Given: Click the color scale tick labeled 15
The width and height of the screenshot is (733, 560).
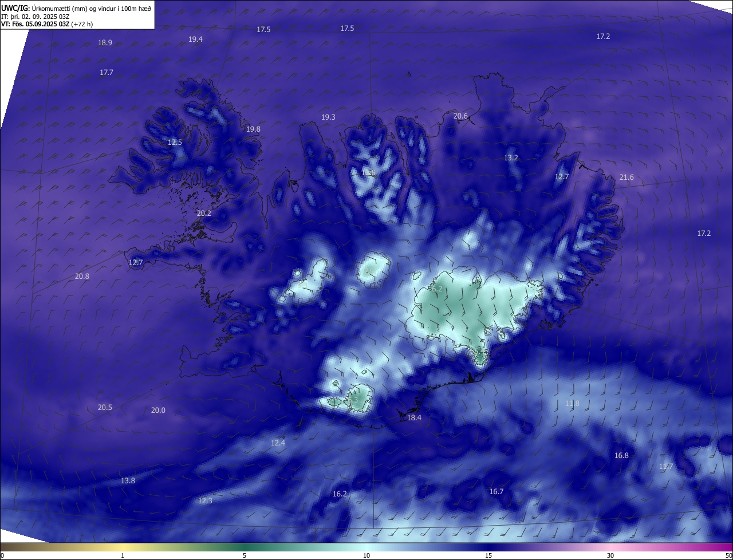Looking at the screenshot, I should point(488,555).
